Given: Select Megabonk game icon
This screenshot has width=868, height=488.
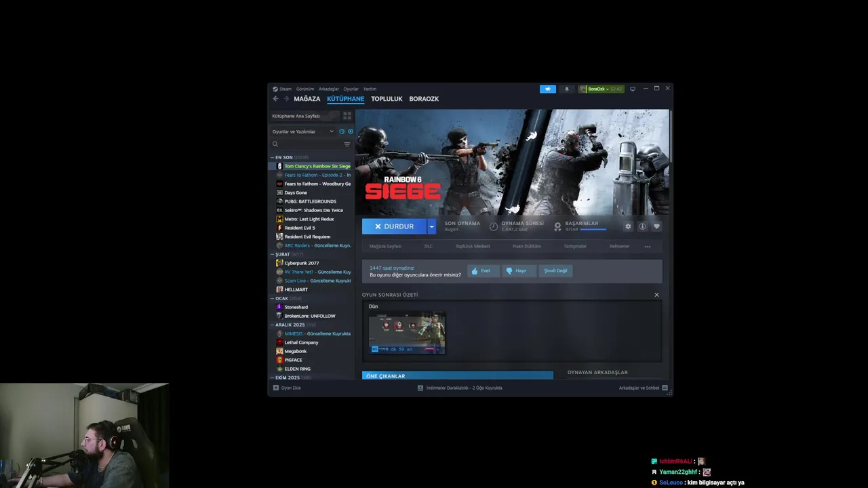Looking at the screenshot, I should click(279, 351).
